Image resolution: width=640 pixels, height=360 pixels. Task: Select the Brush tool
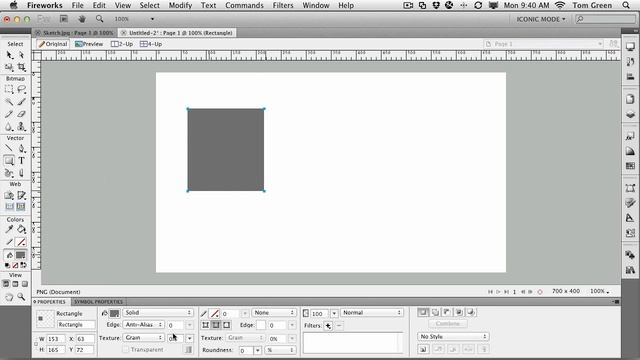click(21, 102)
